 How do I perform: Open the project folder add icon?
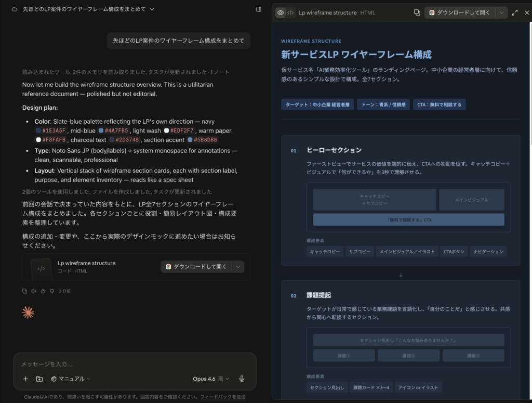click(x=39, y=379)
